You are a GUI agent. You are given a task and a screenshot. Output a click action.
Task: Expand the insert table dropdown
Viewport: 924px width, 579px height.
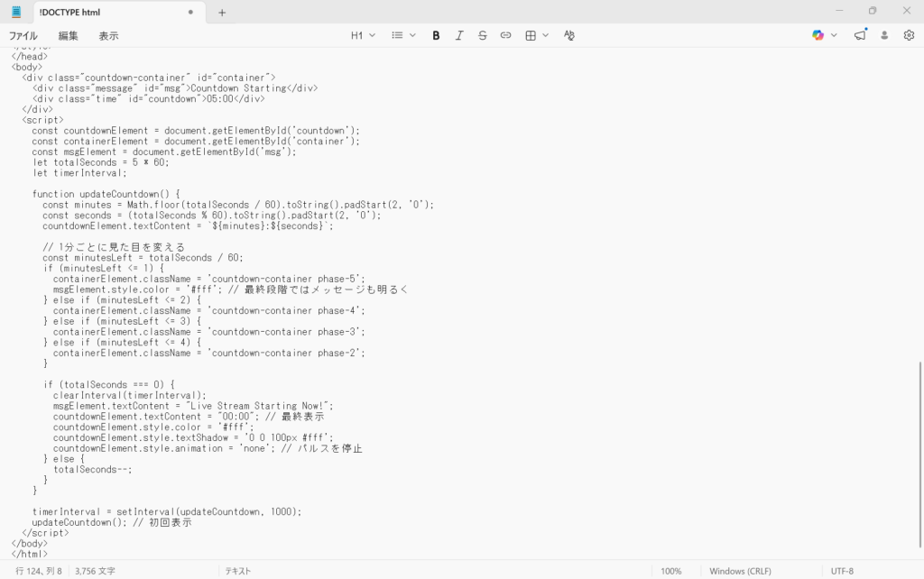537,35
